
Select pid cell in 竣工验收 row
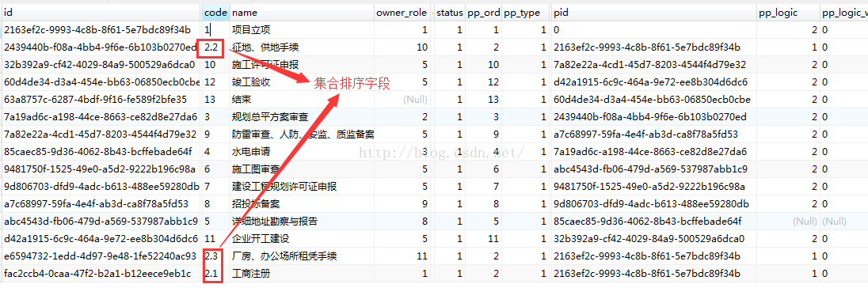click(653, 82)
